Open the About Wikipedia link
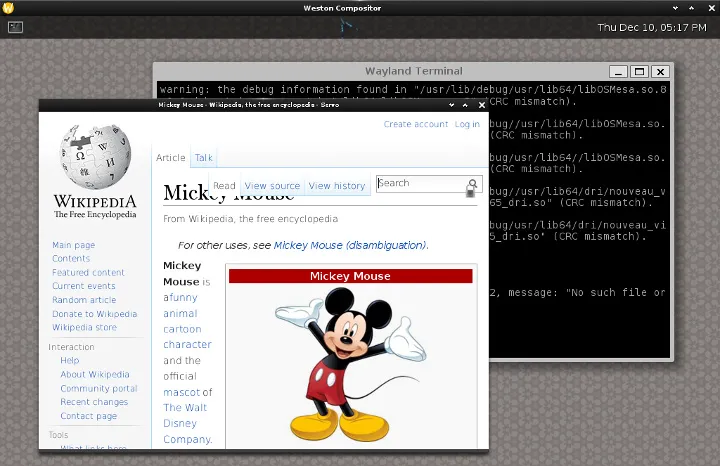720x466 pixels. (95, 374)
